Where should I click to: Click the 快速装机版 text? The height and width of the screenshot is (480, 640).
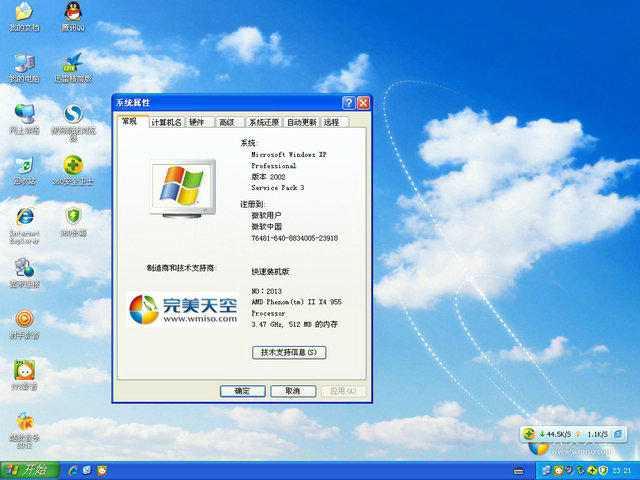[x=270, y=271]
